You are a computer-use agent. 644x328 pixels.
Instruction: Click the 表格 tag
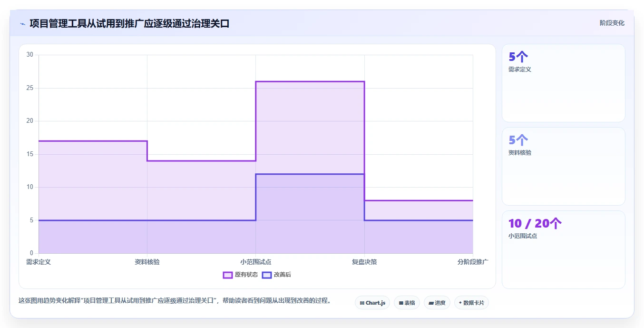pyautogui.click(x=407, y=303)
